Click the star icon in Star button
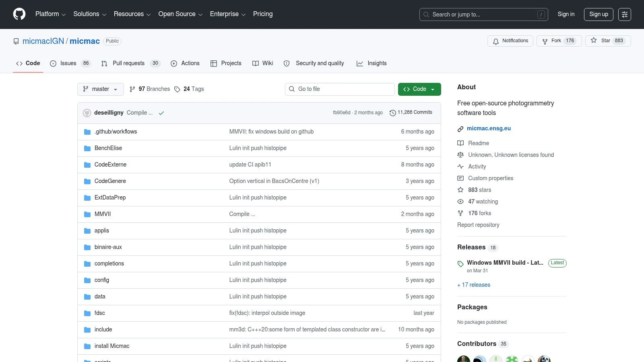Screen dimensions: 644x362 (x=594, y=41)
